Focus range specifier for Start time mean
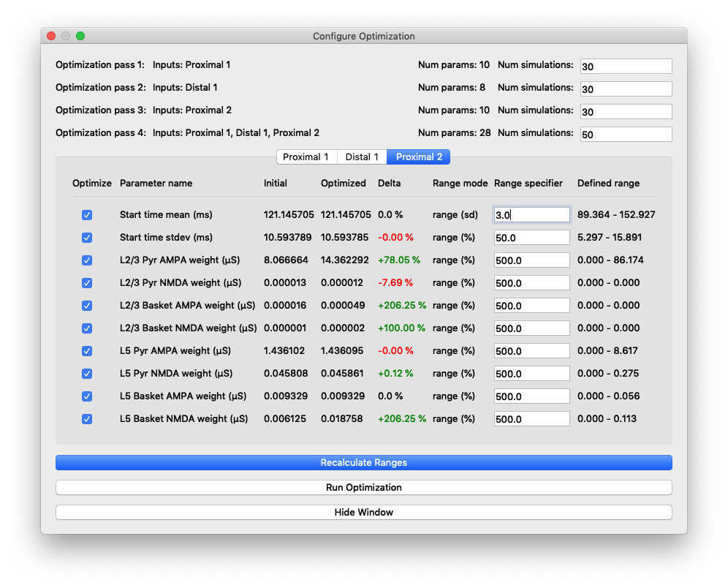The height and width of the screenshot is (588, 728). coord(531,214)
